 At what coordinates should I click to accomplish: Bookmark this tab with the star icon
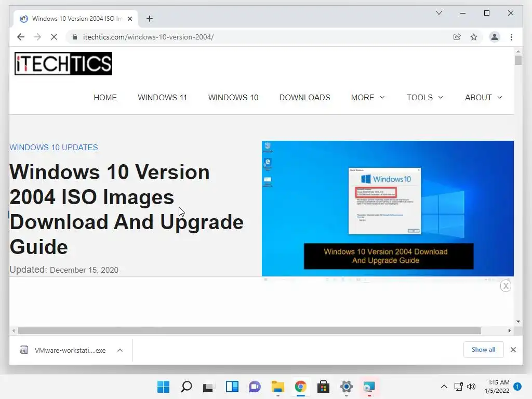point(474,37)
